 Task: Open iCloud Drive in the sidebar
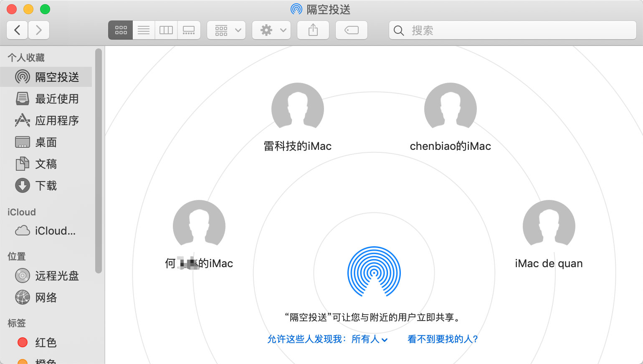[46, 230]
